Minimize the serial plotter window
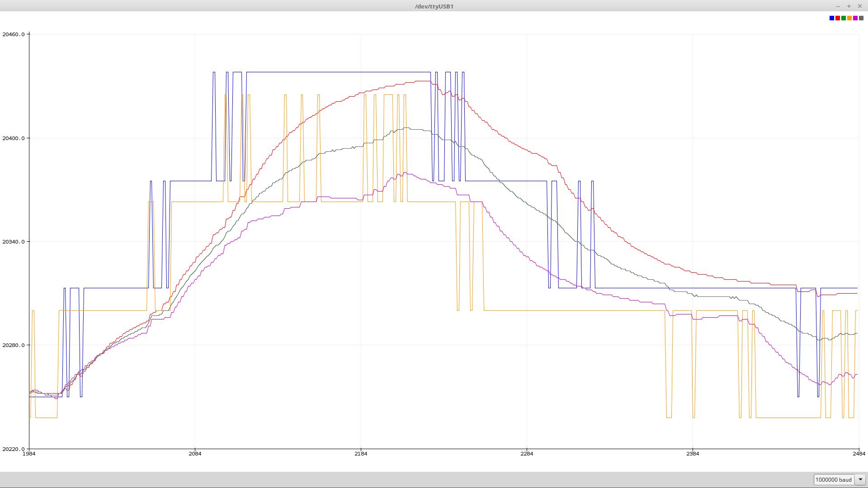The width and height of the screenshot is (868, 488). 838,6
